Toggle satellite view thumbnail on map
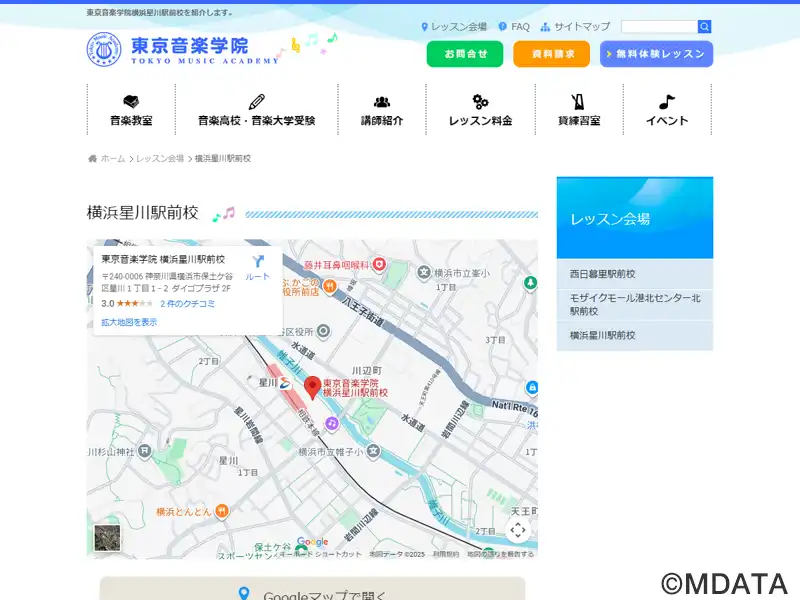Screen dimensions: 800x600 tap(107, 537)
